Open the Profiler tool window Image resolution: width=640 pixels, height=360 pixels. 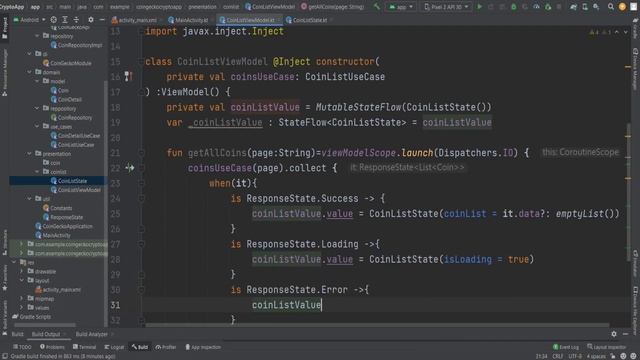click(165, 347)
